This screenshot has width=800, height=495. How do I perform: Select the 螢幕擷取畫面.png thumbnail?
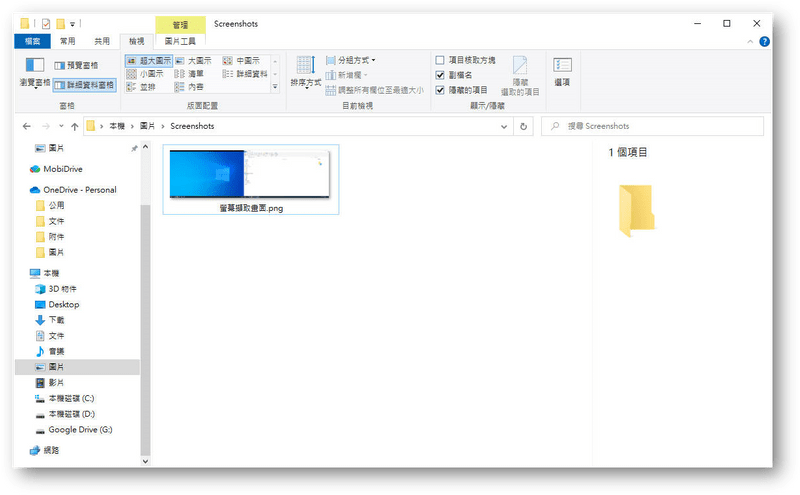pyautogui.click(x=250, y=179)
